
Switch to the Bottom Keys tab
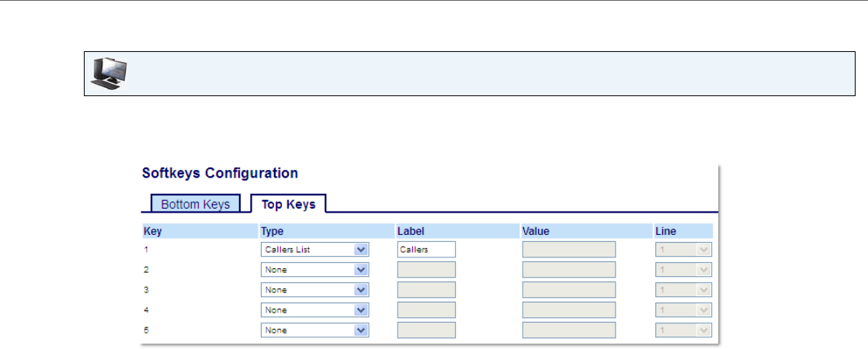(195, 205)
